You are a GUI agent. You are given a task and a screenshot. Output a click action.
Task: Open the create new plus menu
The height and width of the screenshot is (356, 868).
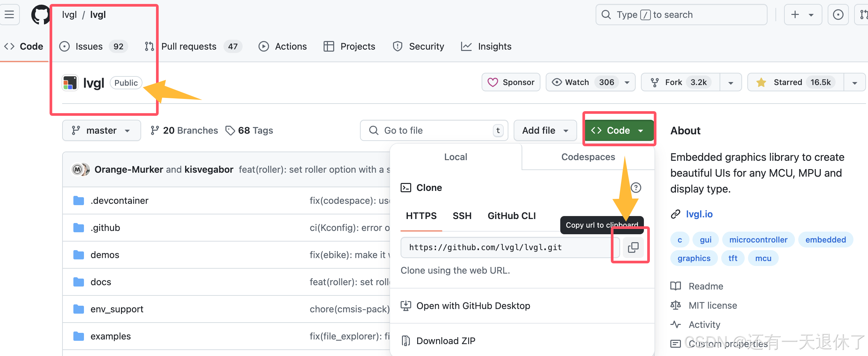(803, 15)
